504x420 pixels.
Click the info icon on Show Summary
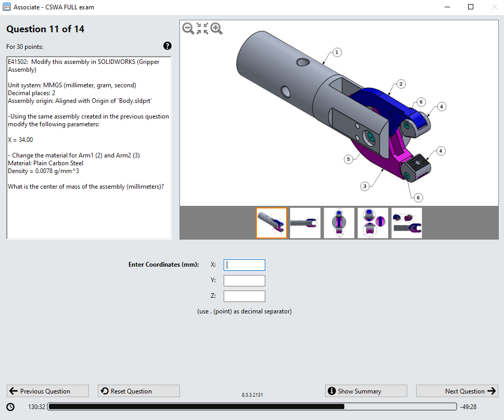coord(332,391)
